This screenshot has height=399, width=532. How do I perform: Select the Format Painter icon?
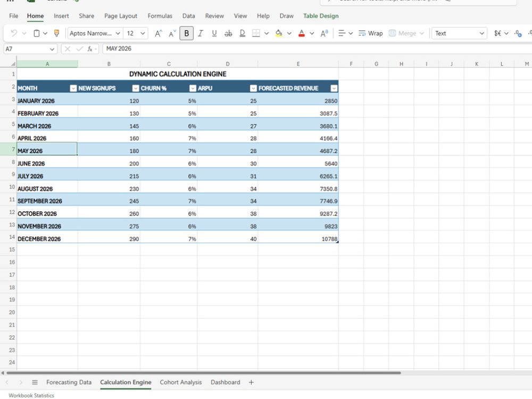57,33
